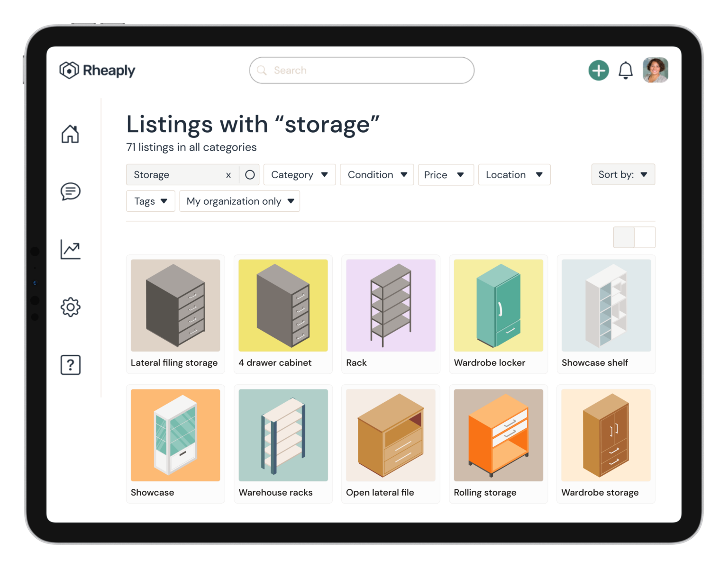This screenshot has width=728, height=569.
Task: Click the Rheaply logo
Action: click(x=97, y=70)
